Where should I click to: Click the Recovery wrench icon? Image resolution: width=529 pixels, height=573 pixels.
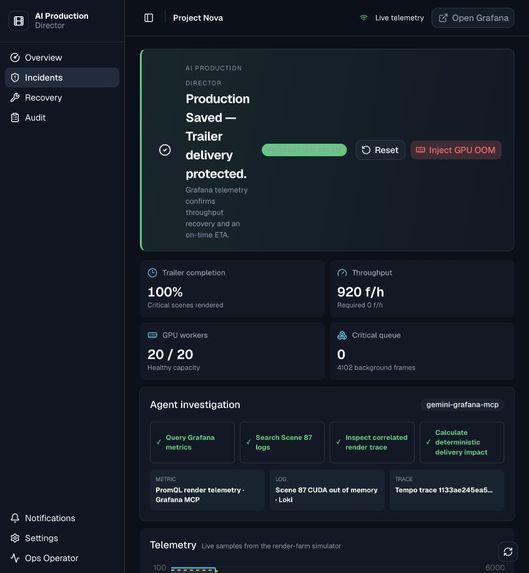click(15, 98)
